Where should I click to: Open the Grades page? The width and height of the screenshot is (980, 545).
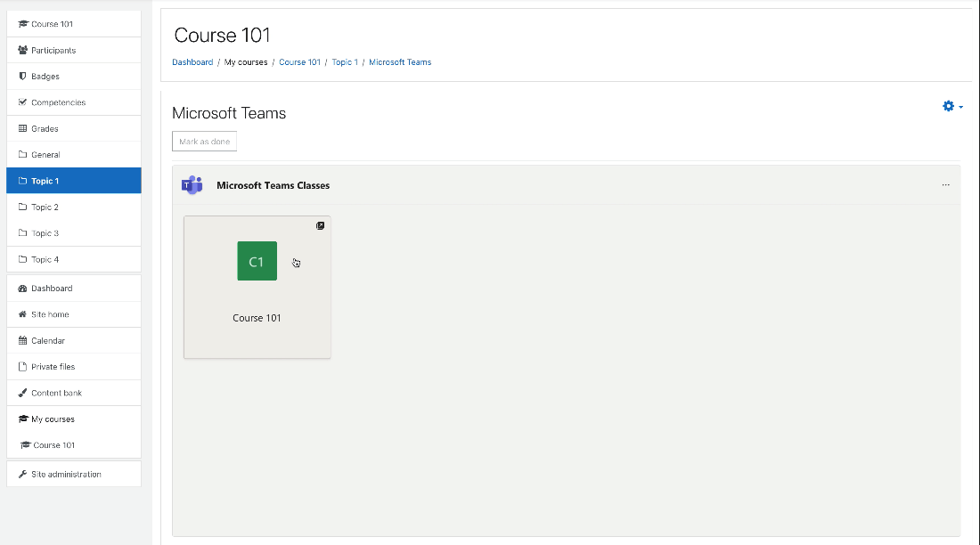(74, 129)
